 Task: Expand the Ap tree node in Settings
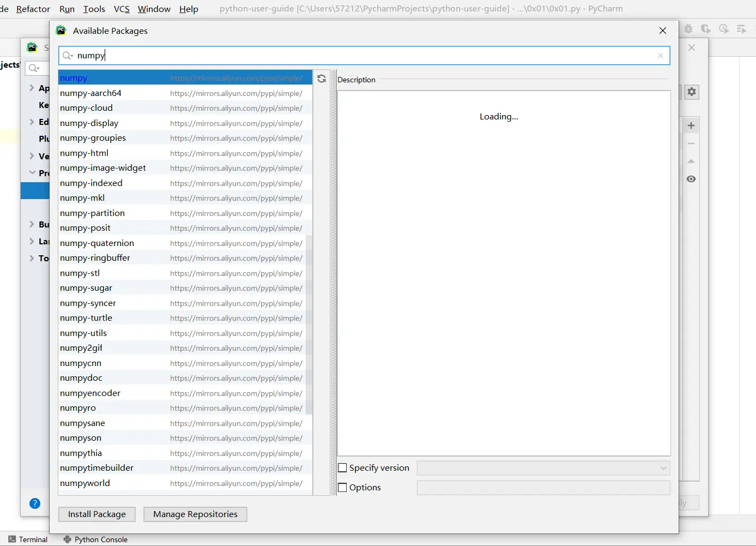32,88
